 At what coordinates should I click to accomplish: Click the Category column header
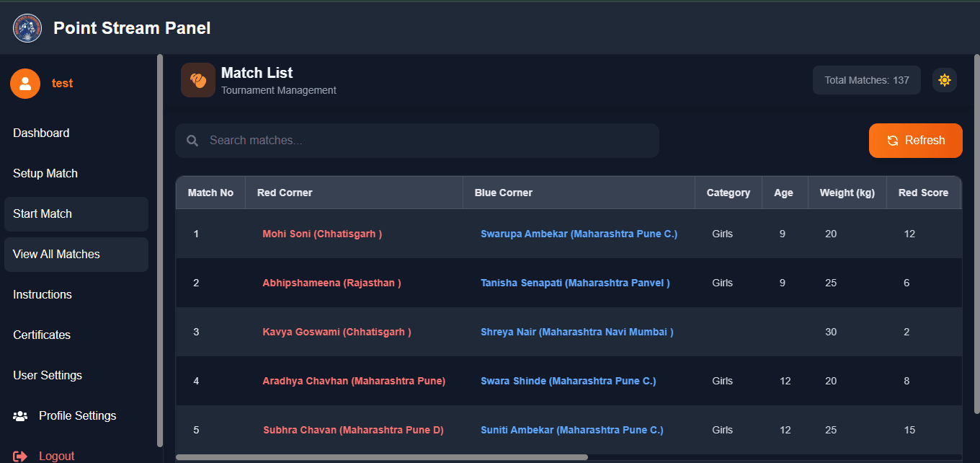pos(729,193)
